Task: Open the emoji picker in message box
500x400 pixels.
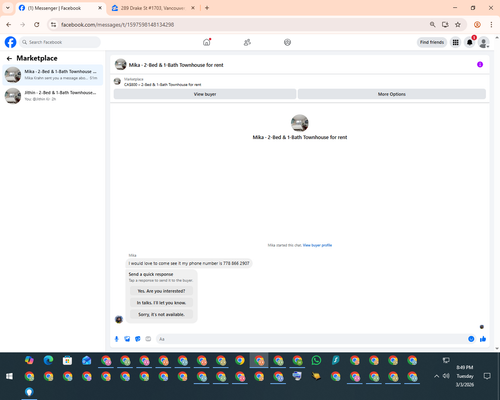Action: [x=471, y=339]
